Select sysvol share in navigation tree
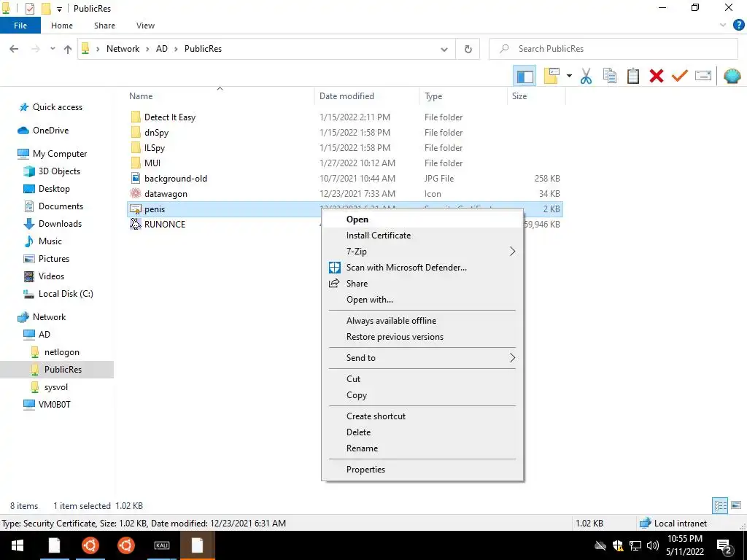Screen dimensions: 747x560 pos(55,387)
